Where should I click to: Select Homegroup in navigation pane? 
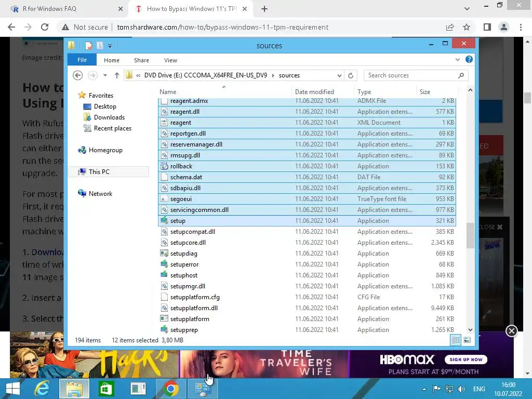point(105,150)
